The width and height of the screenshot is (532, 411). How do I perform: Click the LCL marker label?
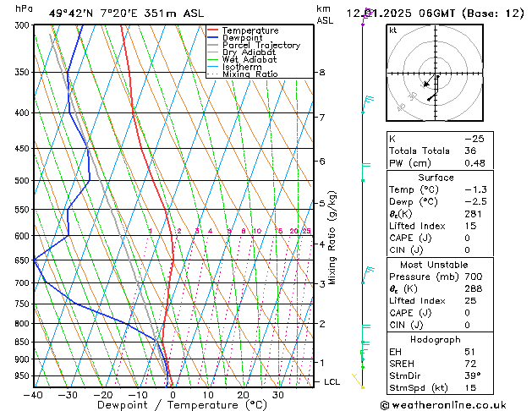[x=334, y=382]
